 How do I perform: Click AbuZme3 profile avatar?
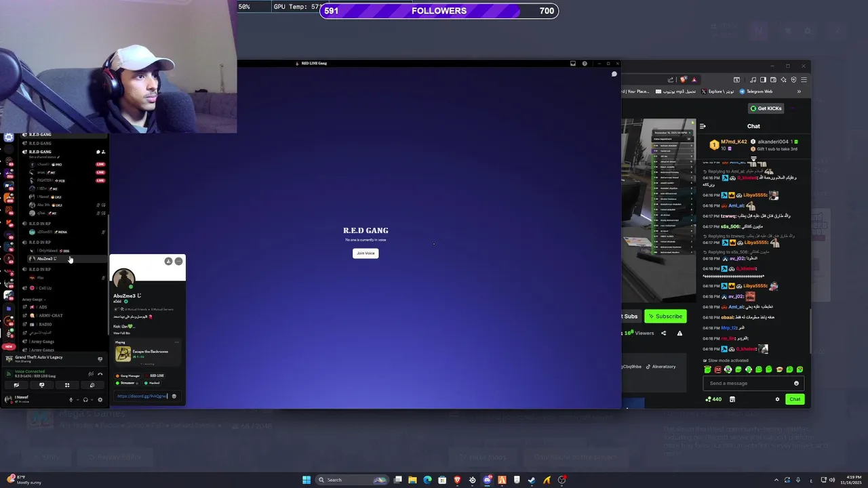tap(123, 279)
